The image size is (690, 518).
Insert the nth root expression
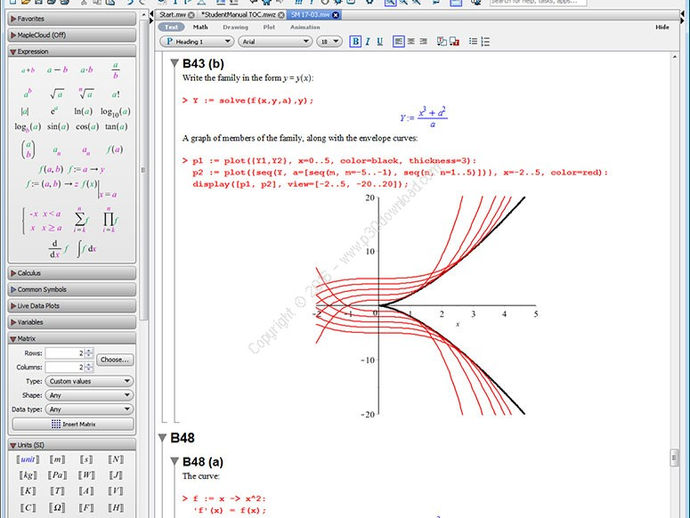86,93
